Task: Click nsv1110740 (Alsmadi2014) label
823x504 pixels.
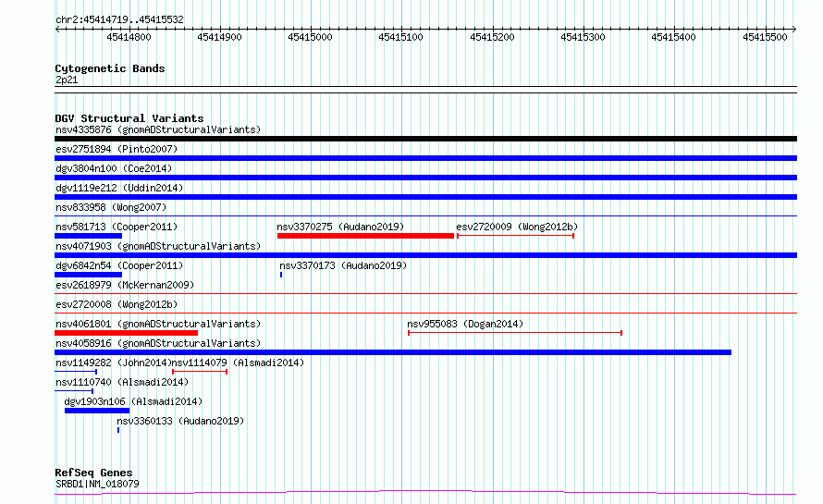Action: (x=122, y=382)
